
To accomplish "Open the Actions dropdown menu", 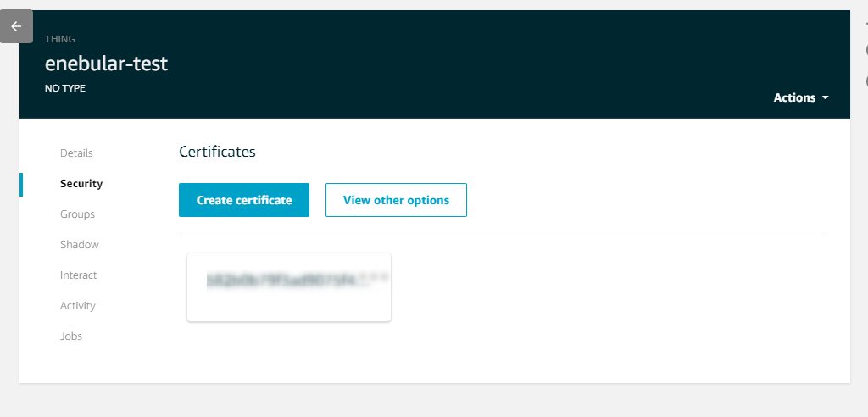I will [800, 97].
